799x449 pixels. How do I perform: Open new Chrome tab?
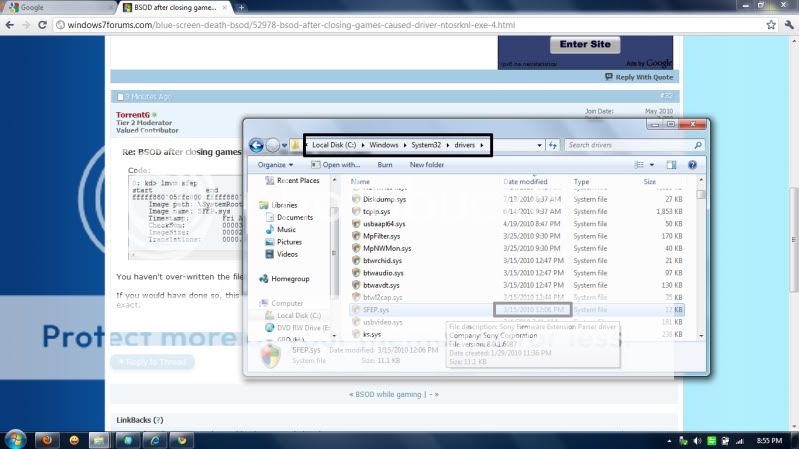point(241,8)
